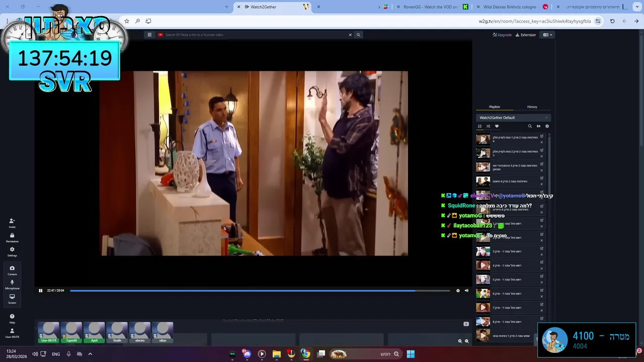Screen dimensions: 644x362
Task: Edit the first playlist item
Action: pyautogui.click(x=542, y=136)
